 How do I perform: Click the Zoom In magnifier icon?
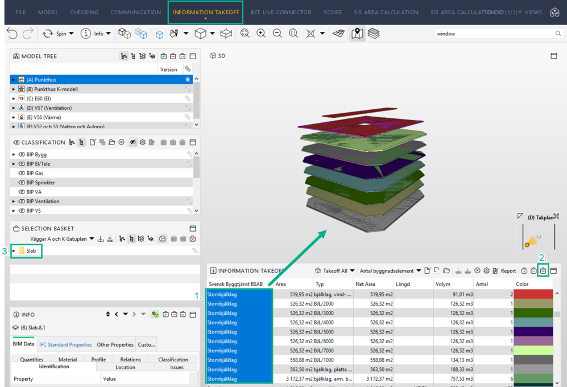tap(261, 34)
